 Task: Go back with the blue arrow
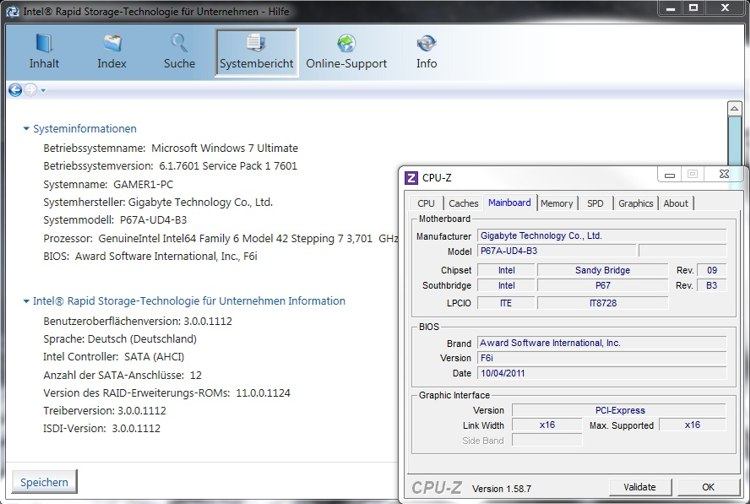click(x=15, y=90)
